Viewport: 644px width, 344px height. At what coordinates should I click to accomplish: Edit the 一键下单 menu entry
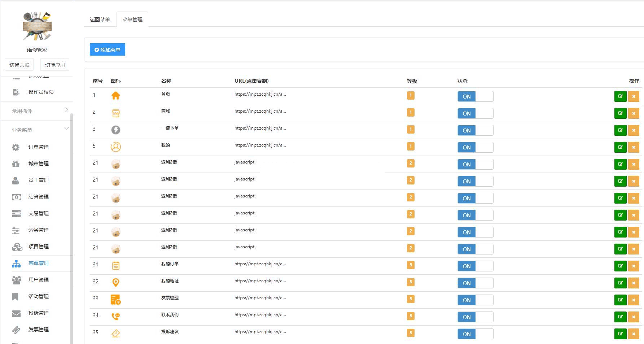point(620,130)
